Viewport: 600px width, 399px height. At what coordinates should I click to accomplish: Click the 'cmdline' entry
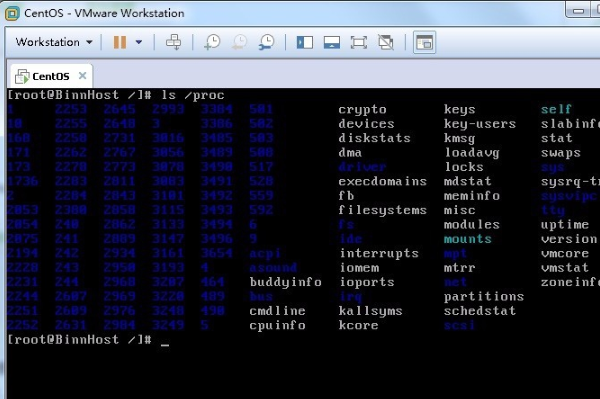pyautogui.click(x=277, y=311)
